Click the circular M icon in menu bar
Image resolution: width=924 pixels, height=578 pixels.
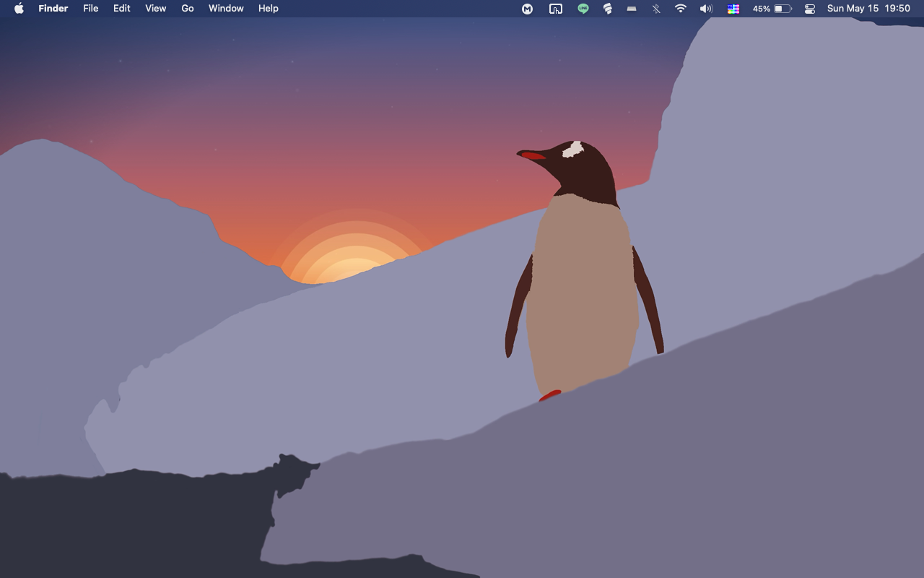(x=528, y=9)
